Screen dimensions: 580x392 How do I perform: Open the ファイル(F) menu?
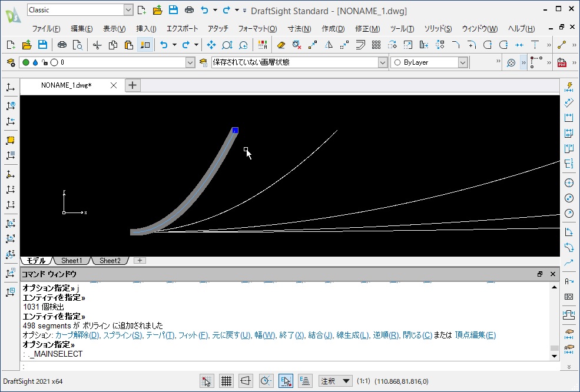point(47,28)
